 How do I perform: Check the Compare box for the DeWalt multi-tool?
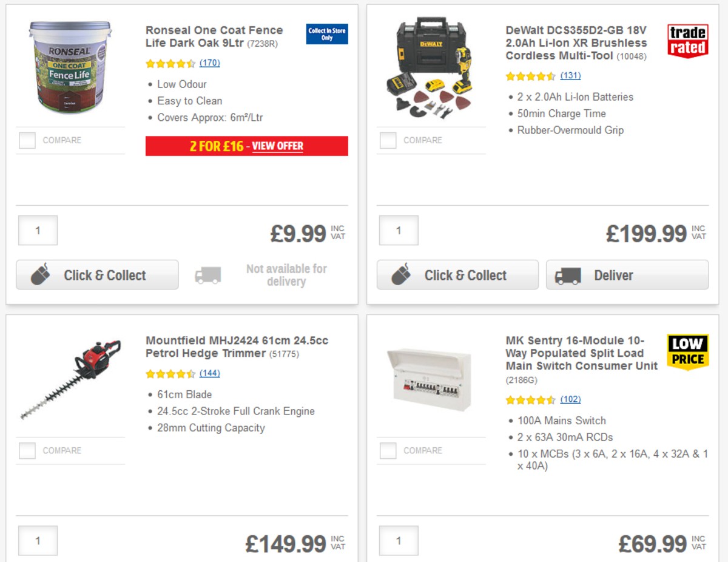pyautogui.click(x=387, y=140)
